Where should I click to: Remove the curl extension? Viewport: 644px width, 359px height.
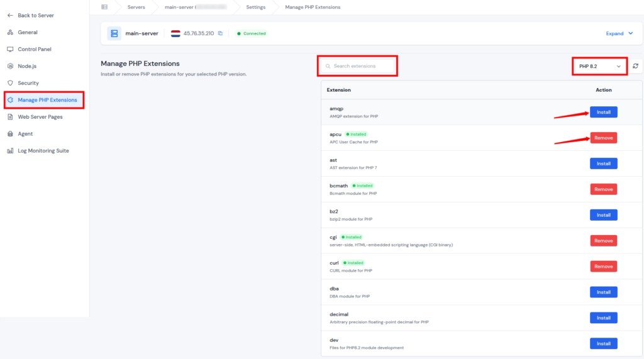click(603, 266)
